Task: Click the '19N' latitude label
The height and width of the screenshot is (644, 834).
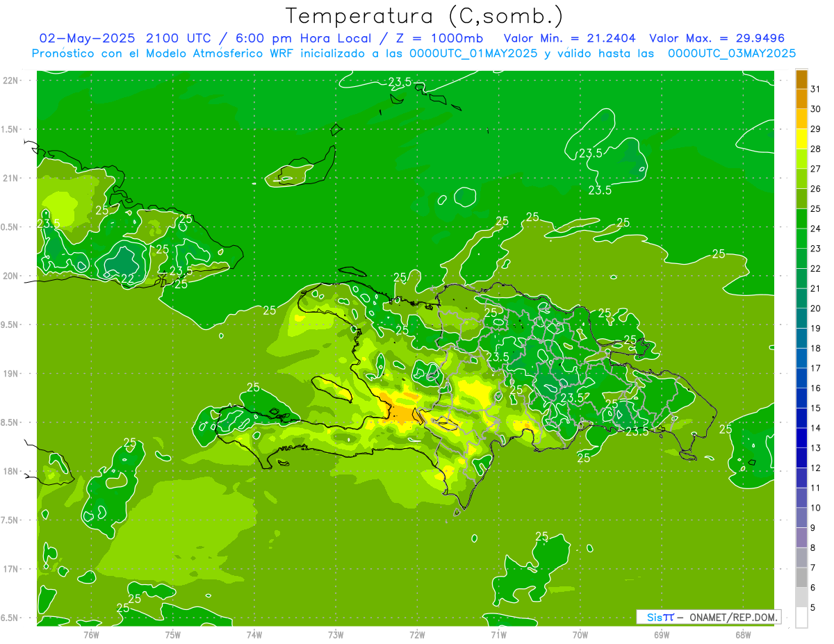Action: [x=11, y=374]
